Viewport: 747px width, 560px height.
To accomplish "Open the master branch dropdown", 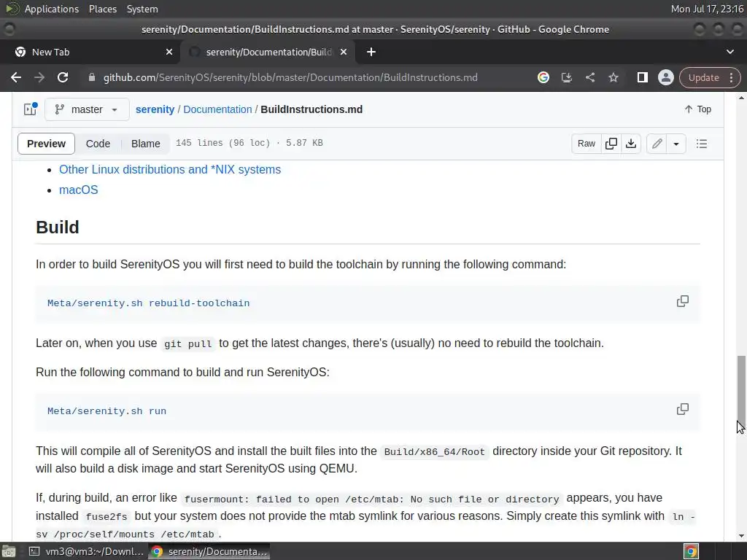I will click(x=87, y=109).
